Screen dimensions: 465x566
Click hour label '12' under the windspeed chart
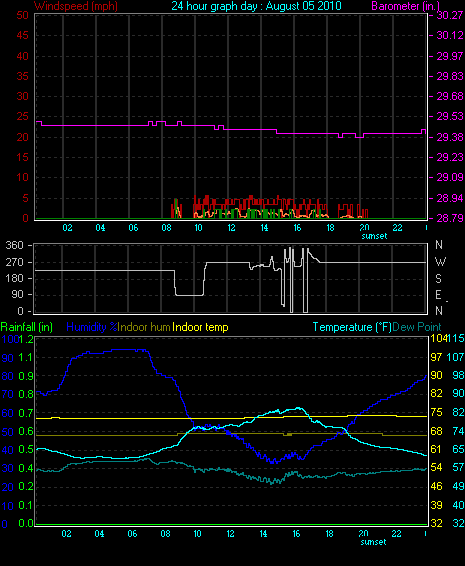pos(231,228)
